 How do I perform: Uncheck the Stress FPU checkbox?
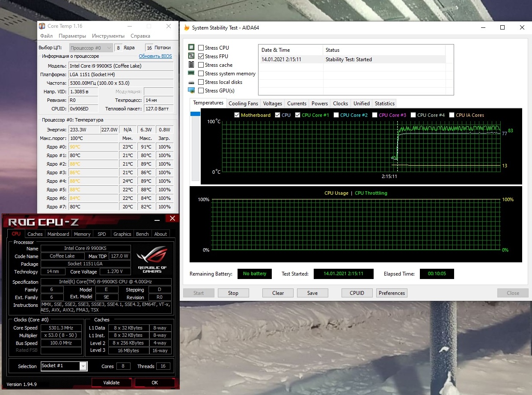click(x=201, y=56)
